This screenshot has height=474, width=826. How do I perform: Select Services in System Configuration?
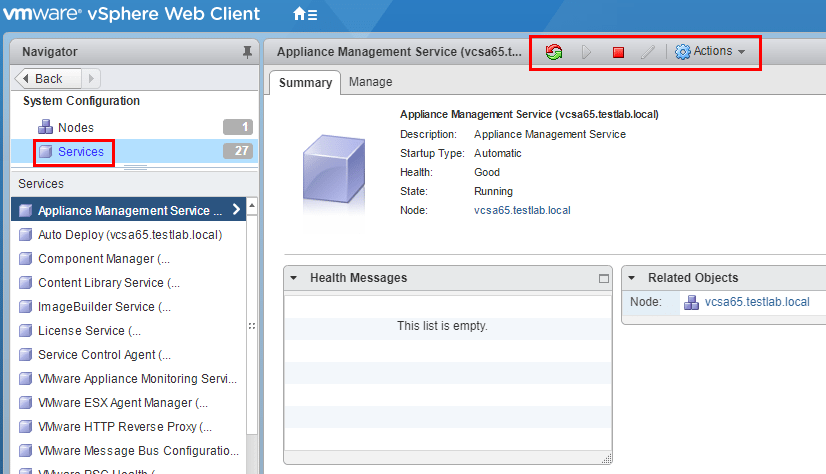80,152
